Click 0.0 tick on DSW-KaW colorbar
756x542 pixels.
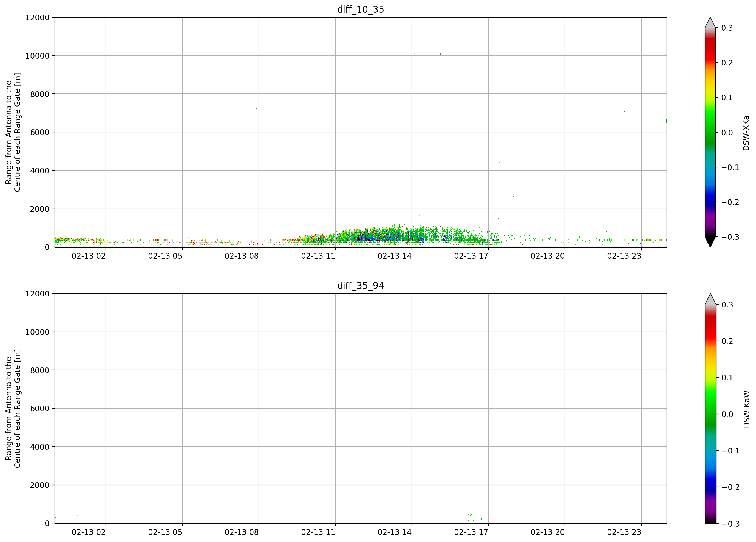[x=727, y=414]
